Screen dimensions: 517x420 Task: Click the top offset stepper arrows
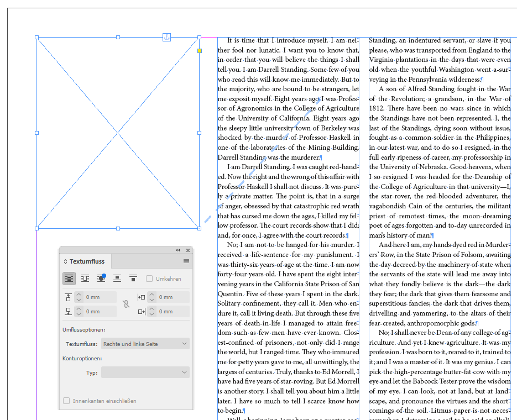pos(79,297)
